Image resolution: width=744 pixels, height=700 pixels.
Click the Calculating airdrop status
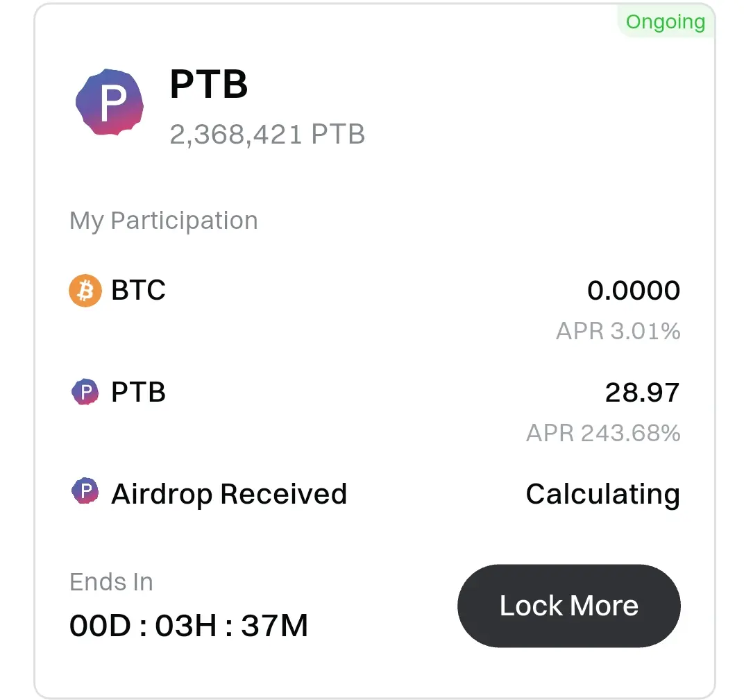point(603,495)
